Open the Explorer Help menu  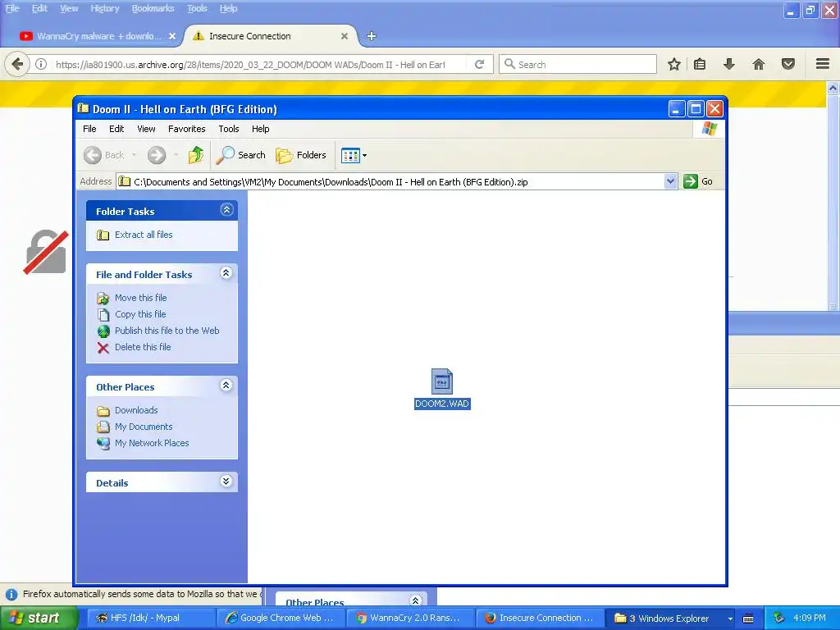pyautogui.click(x=260, y=129)
